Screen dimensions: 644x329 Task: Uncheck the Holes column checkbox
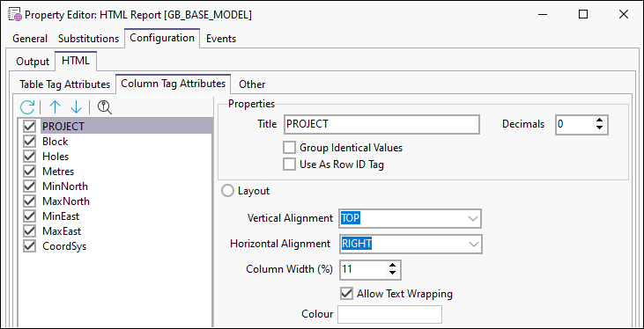point(30,157)
